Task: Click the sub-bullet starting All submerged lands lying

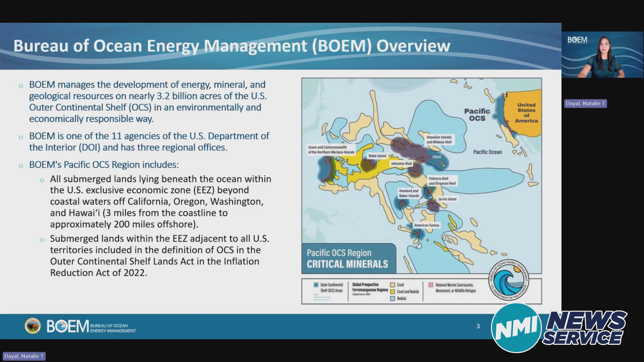Action: (x=160, y=201)
